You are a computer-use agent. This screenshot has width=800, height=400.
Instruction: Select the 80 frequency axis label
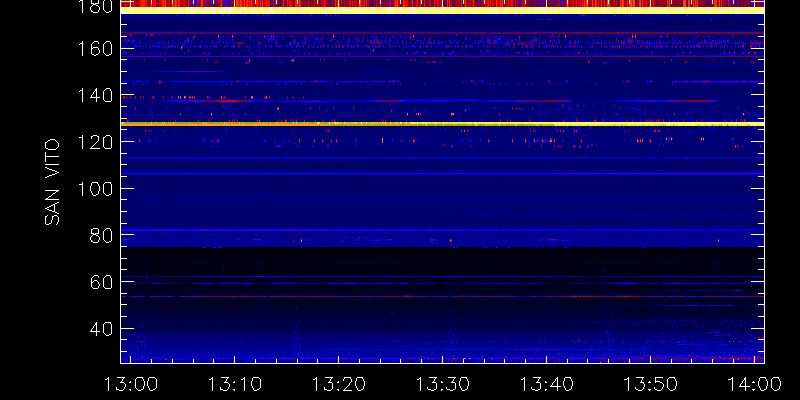(x=101, y=236)
